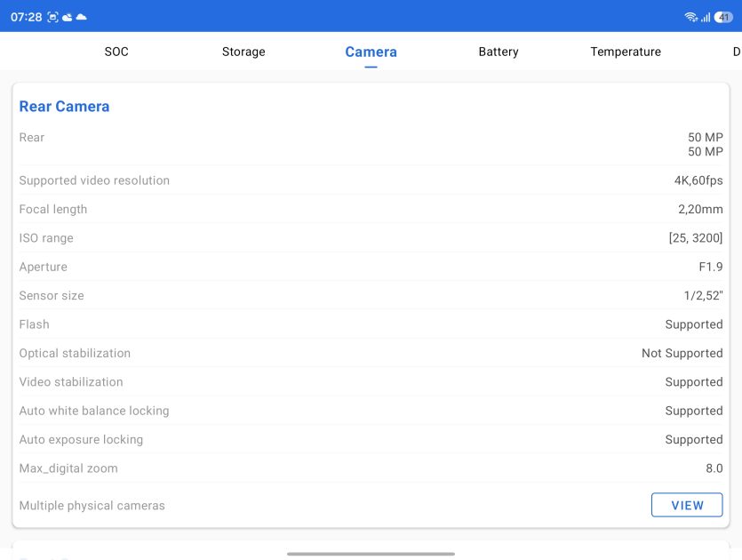Open the Temperature tab
742x560 pixels.
tap(626, 52)
